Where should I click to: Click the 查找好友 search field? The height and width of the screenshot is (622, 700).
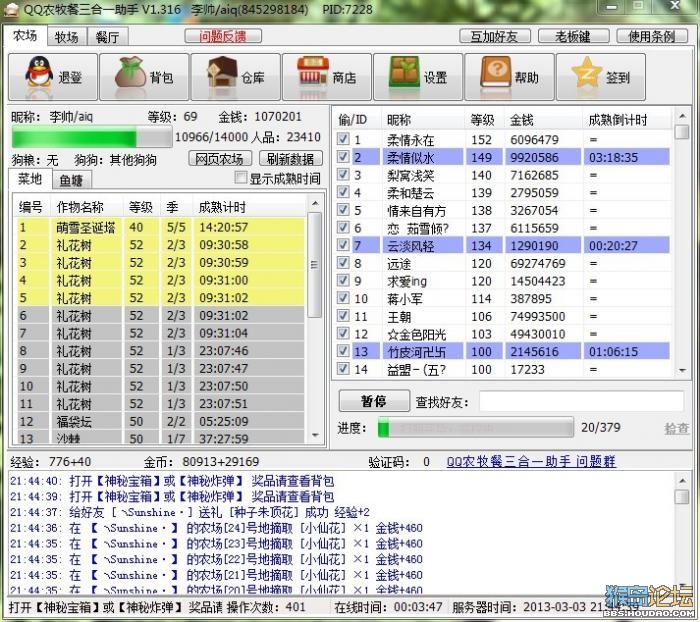tap(581, 401)
